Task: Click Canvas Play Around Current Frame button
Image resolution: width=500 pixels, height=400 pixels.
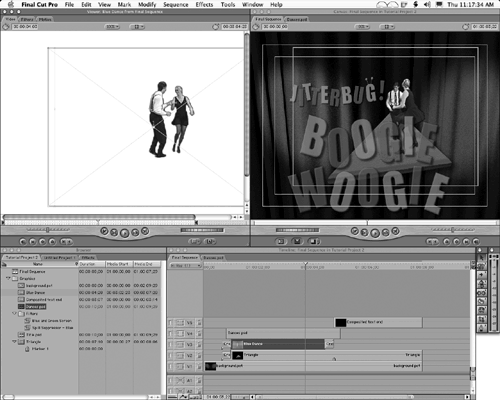Action: coord(386,232)
